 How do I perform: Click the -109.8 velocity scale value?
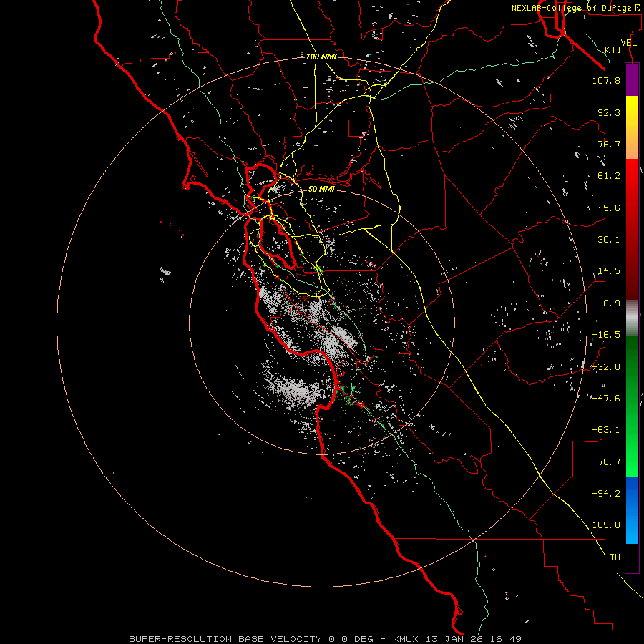[604, 525]
